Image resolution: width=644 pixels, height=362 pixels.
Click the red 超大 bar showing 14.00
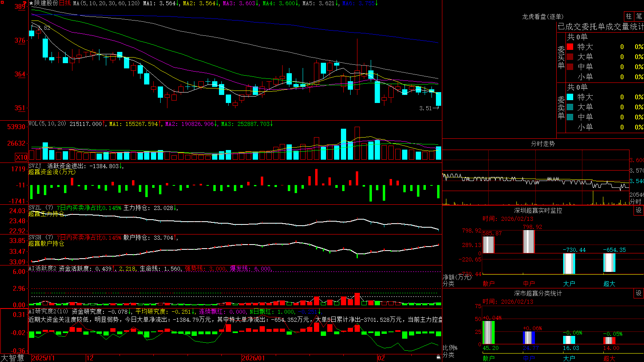[x=609, y=341]
